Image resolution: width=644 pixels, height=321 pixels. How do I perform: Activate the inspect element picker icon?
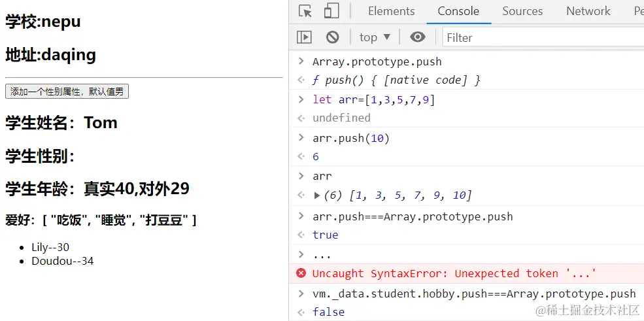305,11
